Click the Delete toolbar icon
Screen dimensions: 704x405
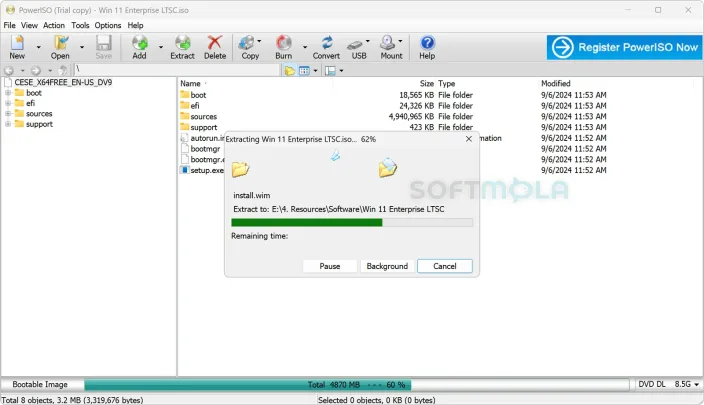coord(215,47)
